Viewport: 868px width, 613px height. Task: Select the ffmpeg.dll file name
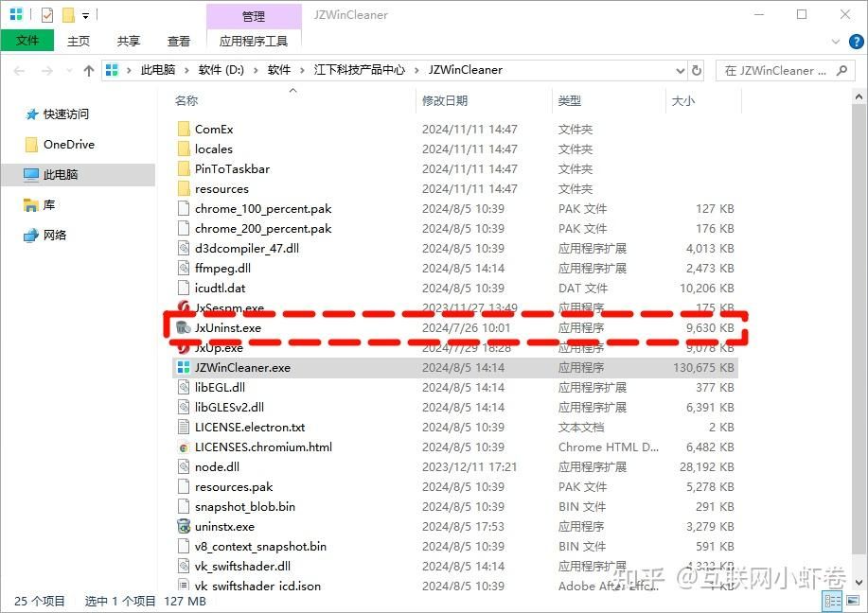click(x=222, y=269)
